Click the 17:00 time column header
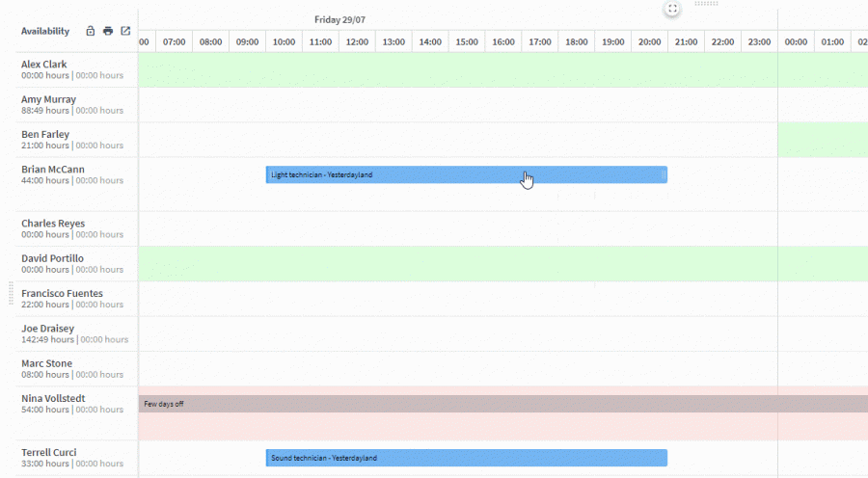Screen dimensions: 868x478 [540, 42]
